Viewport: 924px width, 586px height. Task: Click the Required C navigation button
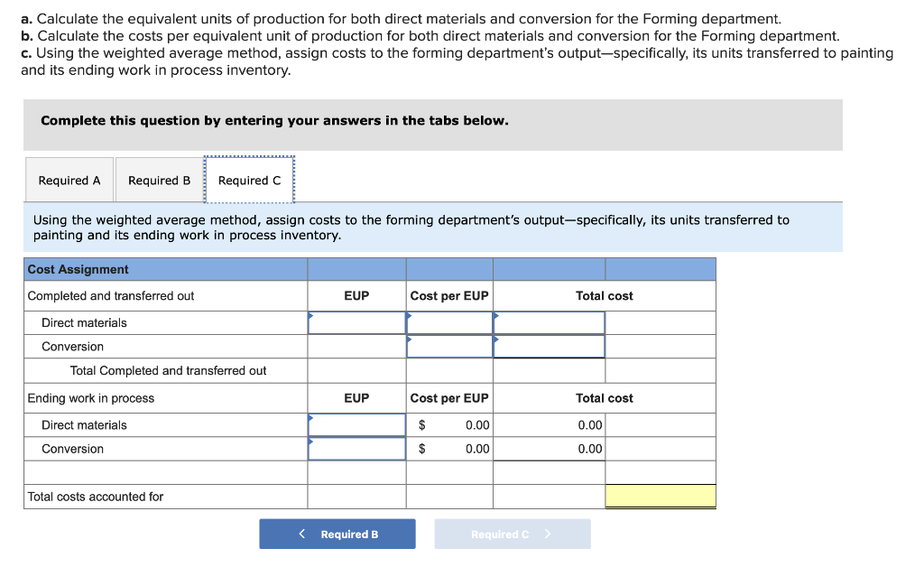[512, 534]
